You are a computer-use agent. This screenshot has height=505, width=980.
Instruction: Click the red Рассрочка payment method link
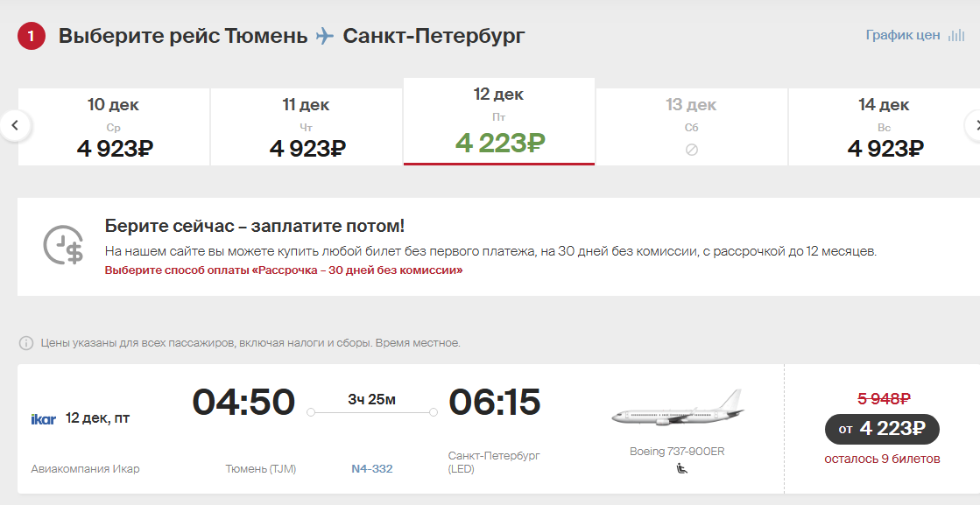pyautogui.click(x=284, y=270)
